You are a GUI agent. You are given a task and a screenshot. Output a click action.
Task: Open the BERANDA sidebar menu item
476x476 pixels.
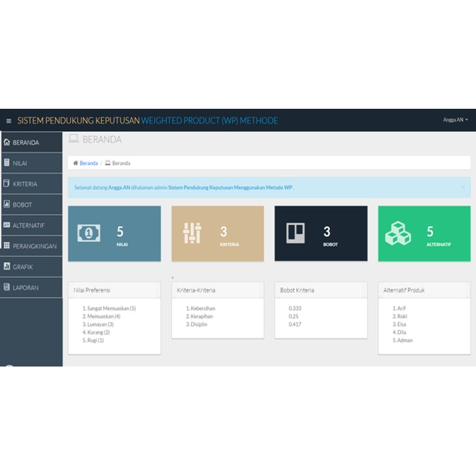31,142
